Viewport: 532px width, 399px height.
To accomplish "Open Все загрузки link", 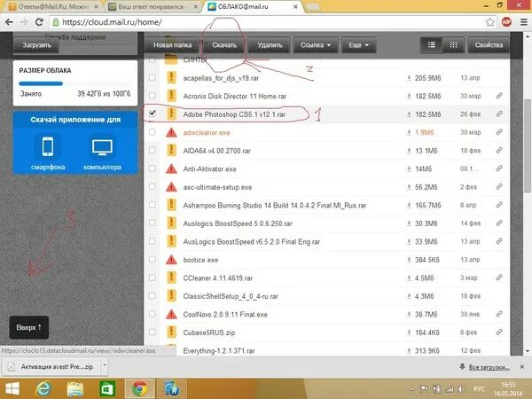I will pos(489,367).
